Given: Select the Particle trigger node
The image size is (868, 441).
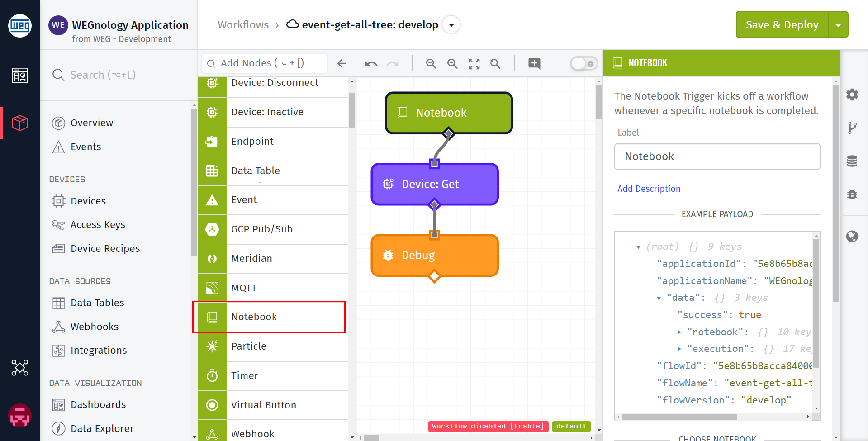Looking at the screenshot, I should click(x=273, y=346).
